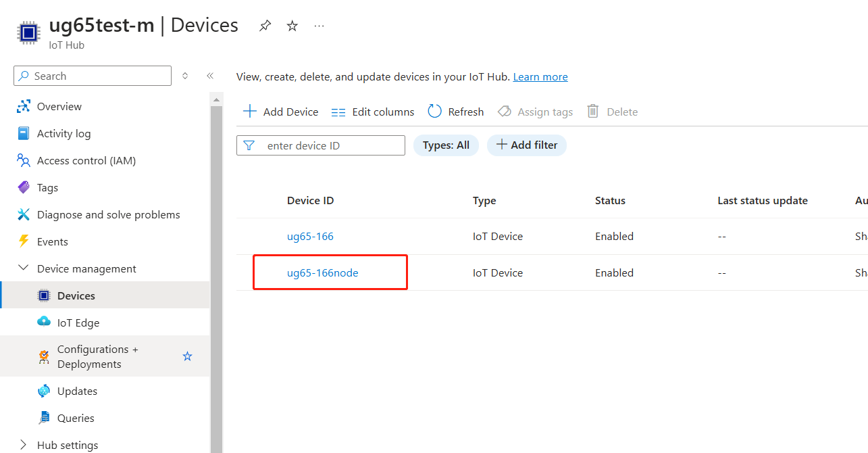
Task: Click inside the sidebar Search box
Action: pyautogui.click(x=93, y=76)
